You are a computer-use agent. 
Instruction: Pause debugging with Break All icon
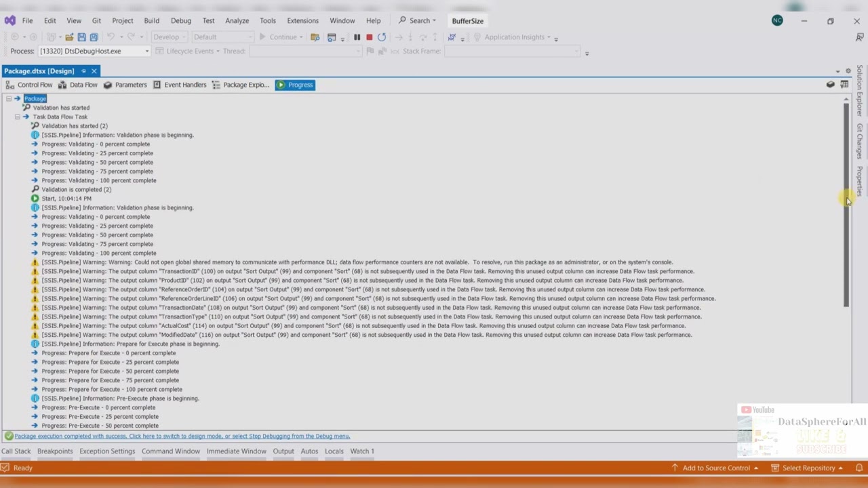coord(357,37)
